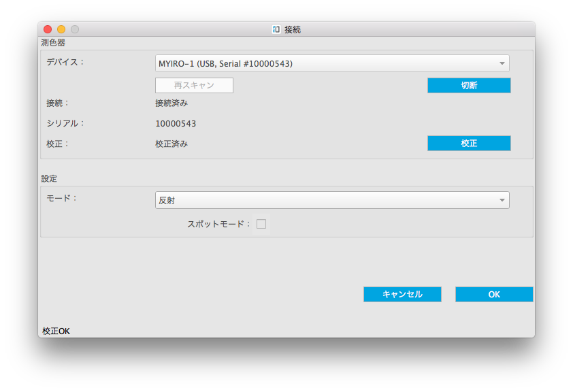Click the モード： label
The width and height of the screenshot is (573, 392).
tap(61, 198)
